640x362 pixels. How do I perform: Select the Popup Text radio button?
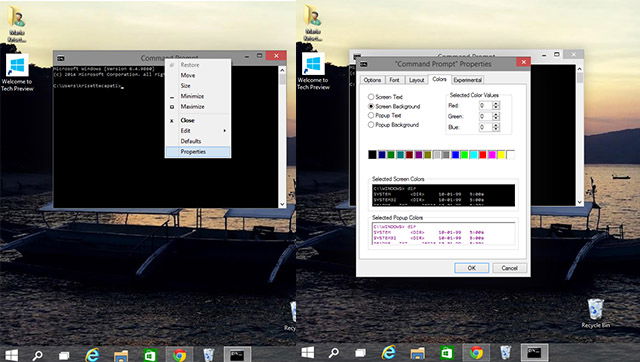[371, 115]
